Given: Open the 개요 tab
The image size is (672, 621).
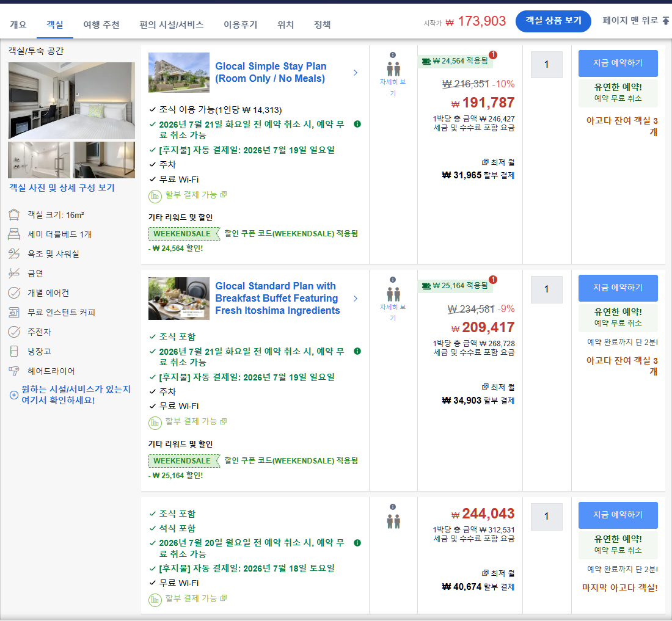Looking at the screenshot, I should (x=18, y=25).
